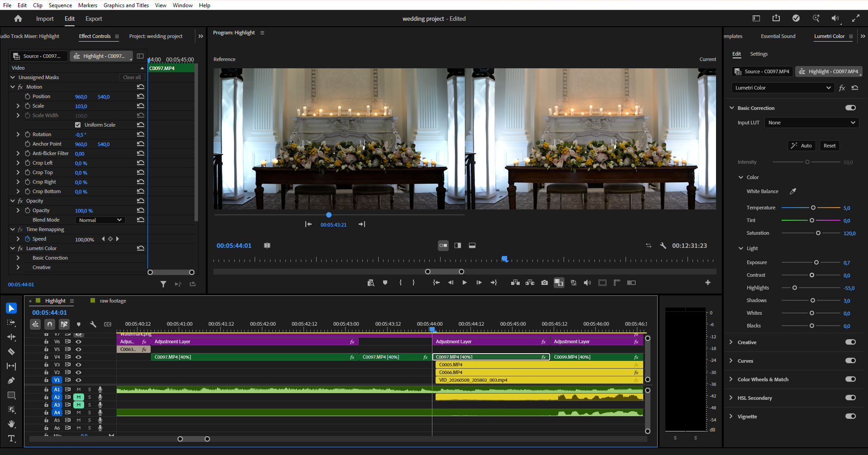868x455 pixels.
Task: Click Clear all for Unassigned Masks
Action: [x=132, y=77]
